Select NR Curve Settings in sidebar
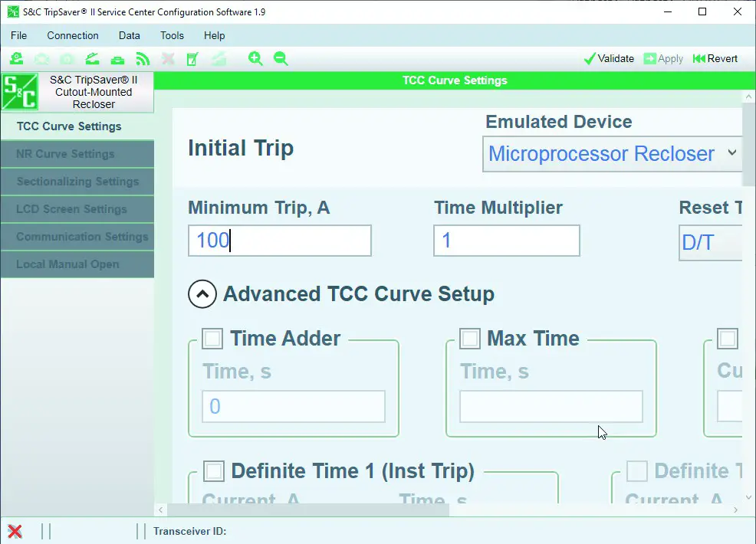This screenshot has height=544, width=756. [77, 154]
